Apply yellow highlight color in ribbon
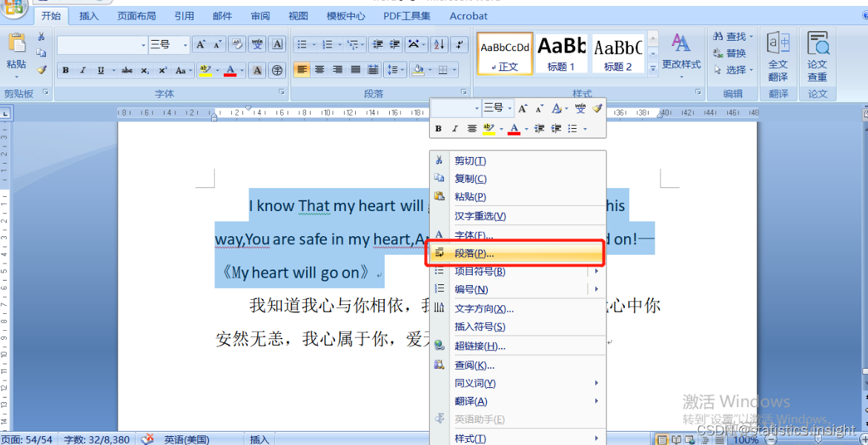 (205, 70)
